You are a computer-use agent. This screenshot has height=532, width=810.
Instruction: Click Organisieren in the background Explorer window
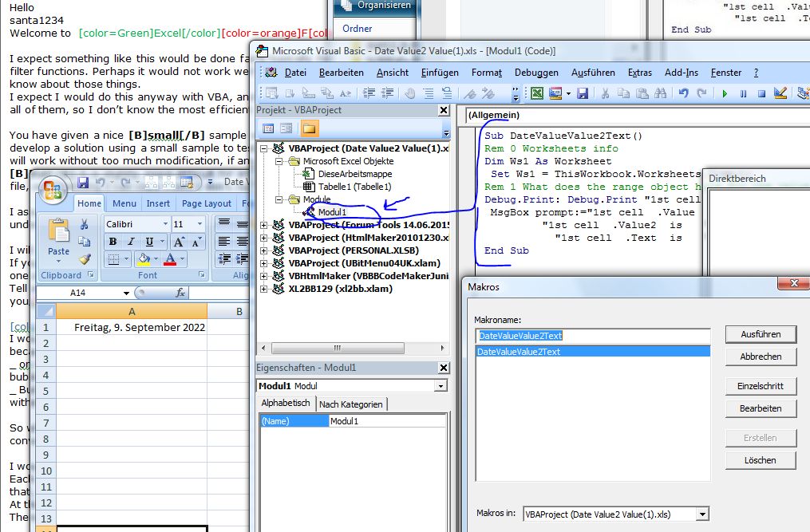click(376, 6)
